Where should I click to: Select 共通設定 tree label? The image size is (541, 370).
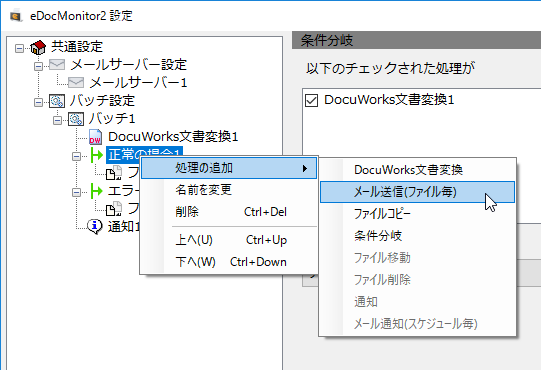click(x=77, y=47)
